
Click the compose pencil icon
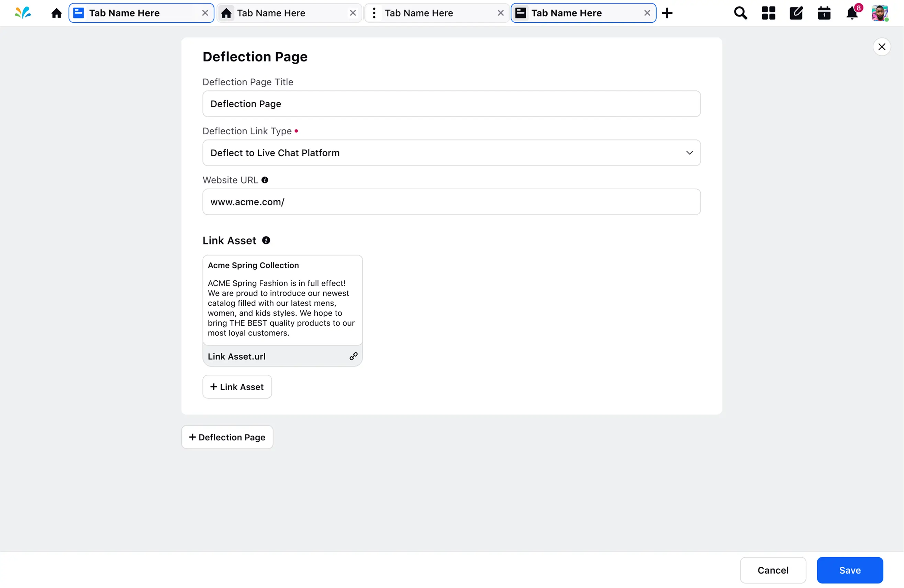(796, 13)
